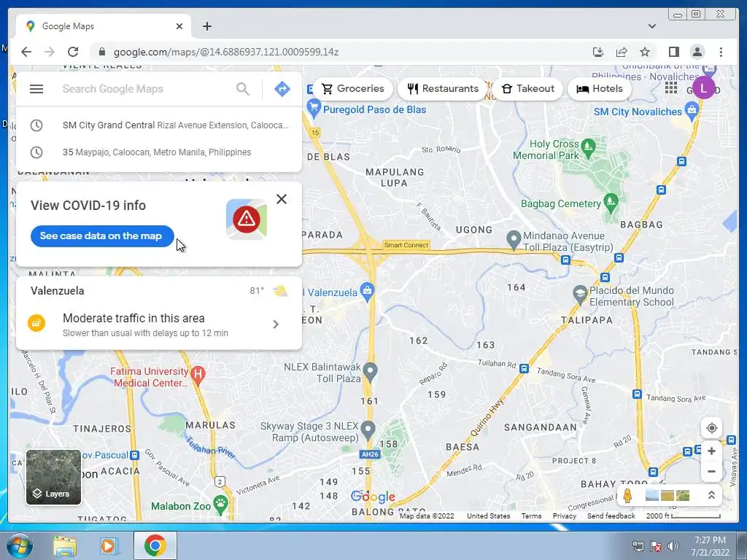Select the Google Maps browser tab
747x560 pixels.
(x=104, y=26)
